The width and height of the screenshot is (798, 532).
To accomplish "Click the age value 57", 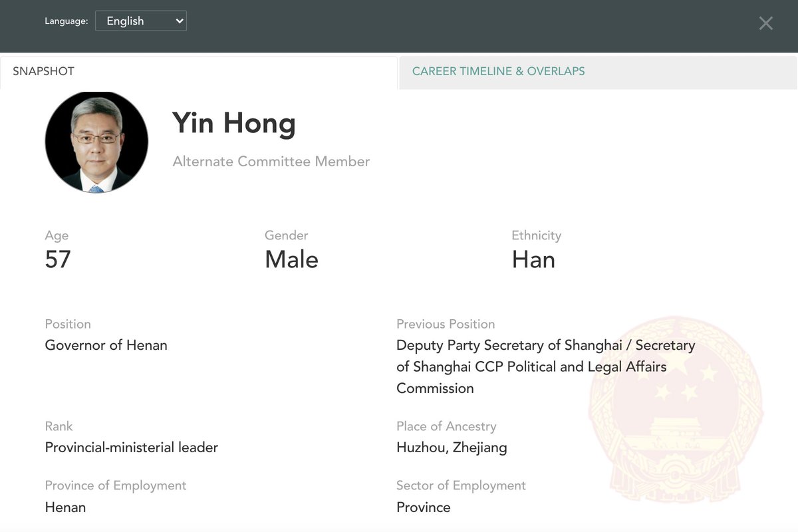I will (x=58, y=259).
